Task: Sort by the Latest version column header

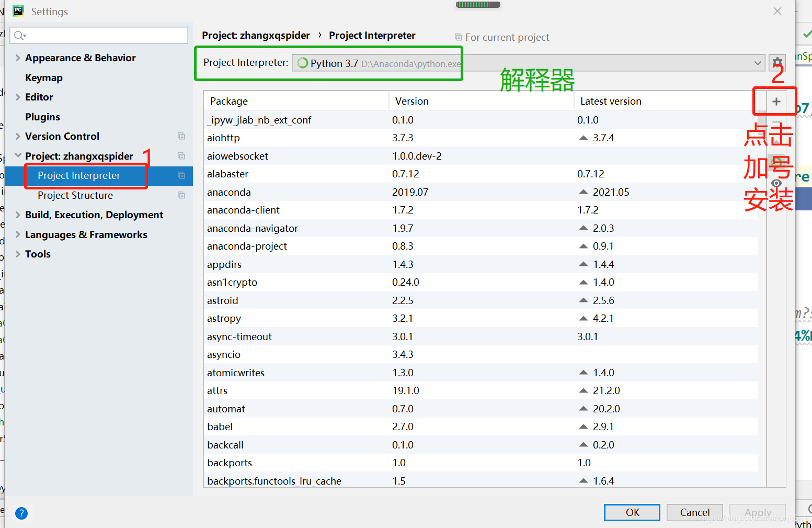Action: 666,101
